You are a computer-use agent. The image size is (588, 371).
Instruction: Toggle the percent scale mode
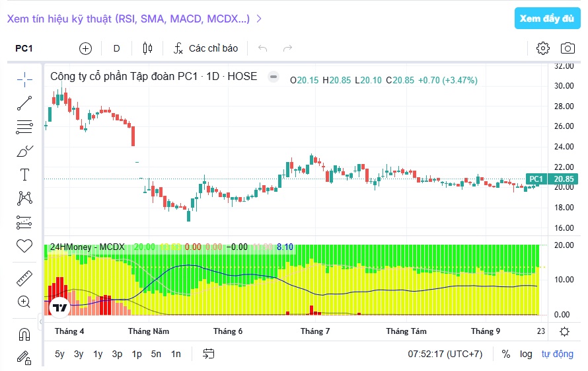click(x=506, y=354)
